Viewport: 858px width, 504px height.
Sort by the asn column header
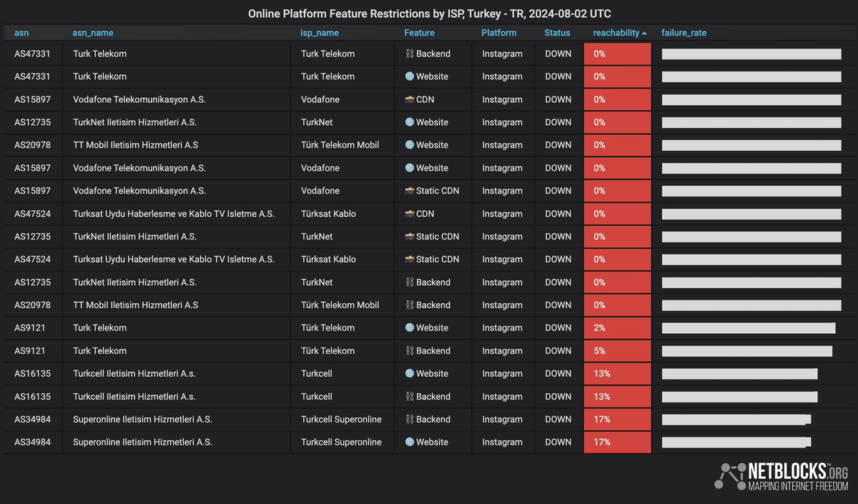22,33
